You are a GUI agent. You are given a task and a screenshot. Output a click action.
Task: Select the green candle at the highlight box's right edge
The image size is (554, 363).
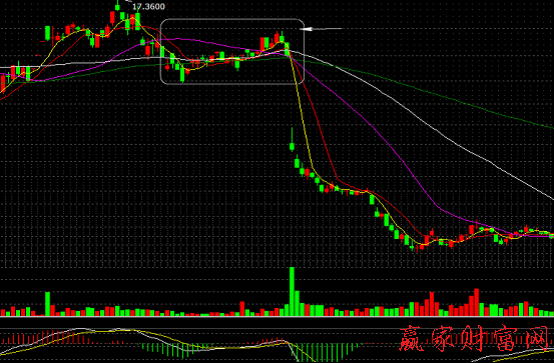tap(287, 48)
